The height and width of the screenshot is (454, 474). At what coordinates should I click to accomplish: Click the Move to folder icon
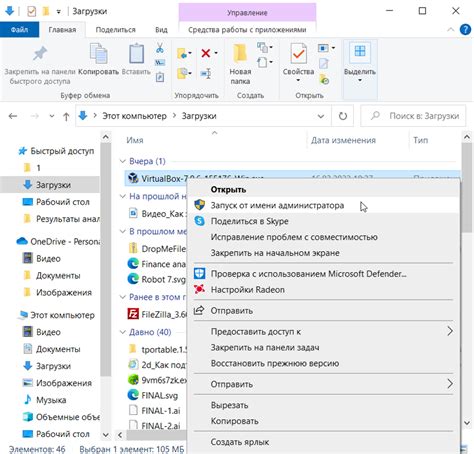click(182, 53)
